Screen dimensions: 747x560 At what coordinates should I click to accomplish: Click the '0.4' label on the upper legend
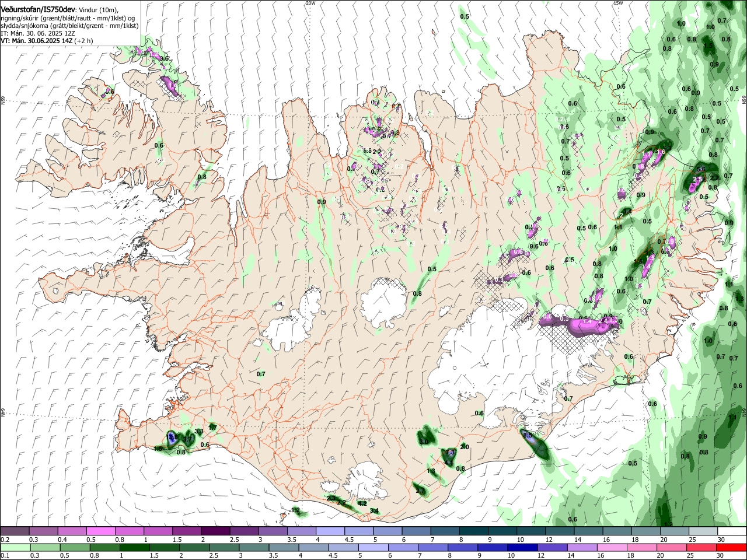pos(62,540)
